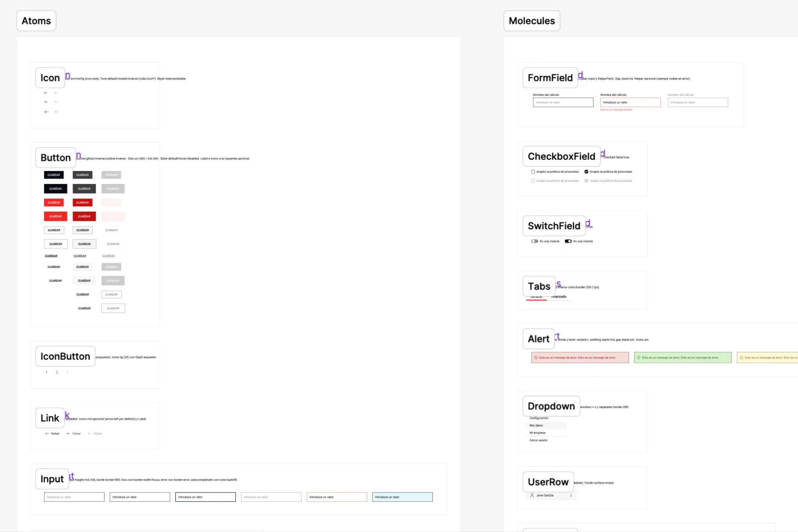This screenshot has width=798, height=532.
Task: Select the smallest faded left-arrow in the Icon section
Action: point(56,93)
